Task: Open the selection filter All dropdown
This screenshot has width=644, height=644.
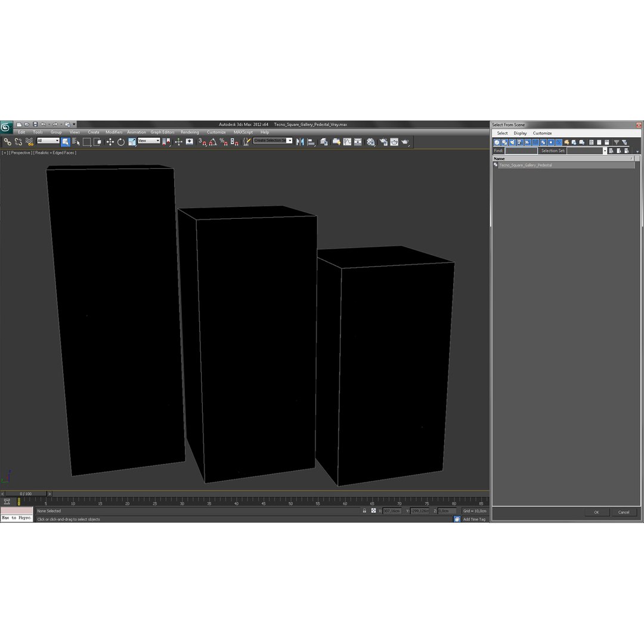Action: tap(48, 141)
